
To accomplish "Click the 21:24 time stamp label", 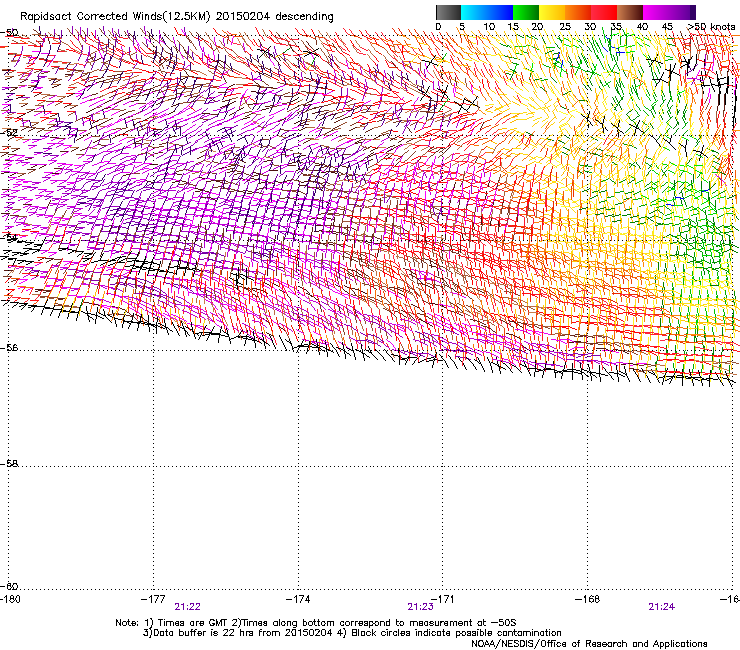I will pos(662,607).
